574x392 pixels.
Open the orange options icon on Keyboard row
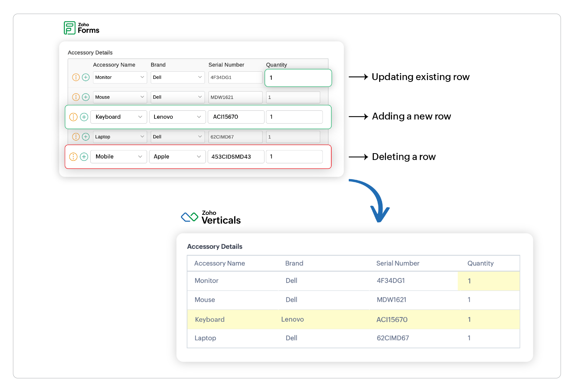click(73, 117)
